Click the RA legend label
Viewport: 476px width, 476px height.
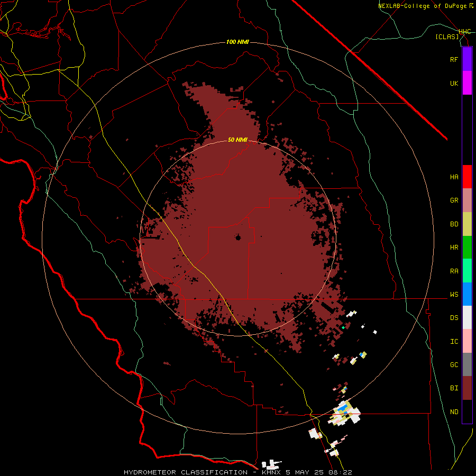tap(454, 271)
